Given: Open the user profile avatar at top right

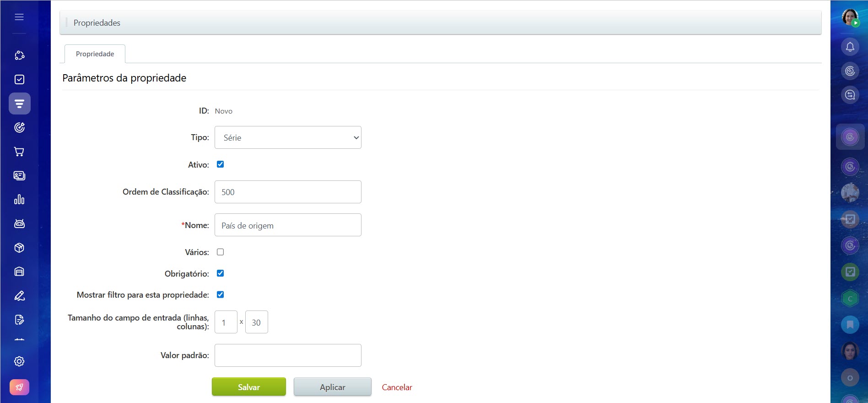Looking at the screenshot, I should click(x=850, y=17).
